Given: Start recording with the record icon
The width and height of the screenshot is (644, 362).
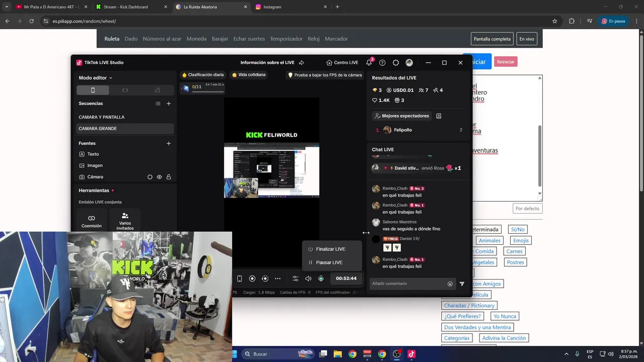Looking at the screenshot, I should (252, 279).
